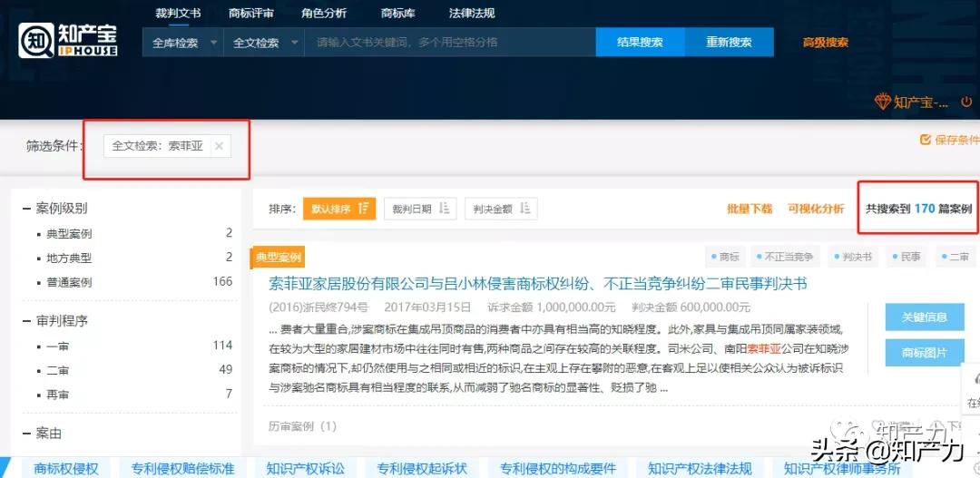
Task: Click the 商标 tag
Action: coord(725,257)
